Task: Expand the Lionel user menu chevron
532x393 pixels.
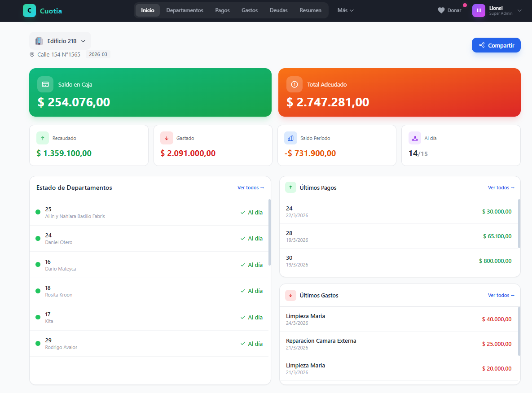Action: click(x=519, y=10)
